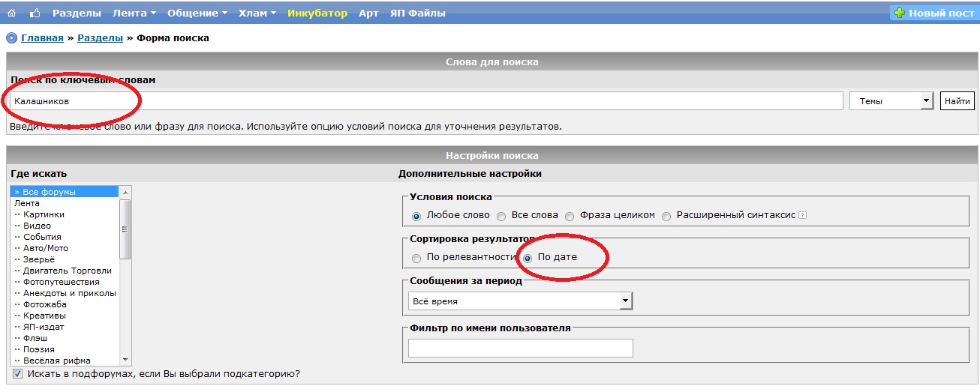The height and width of the screenshot is (392, 980).
Task: Select Зверьё in the forum list
Action: pyautogui.click(x=65, y=259)
